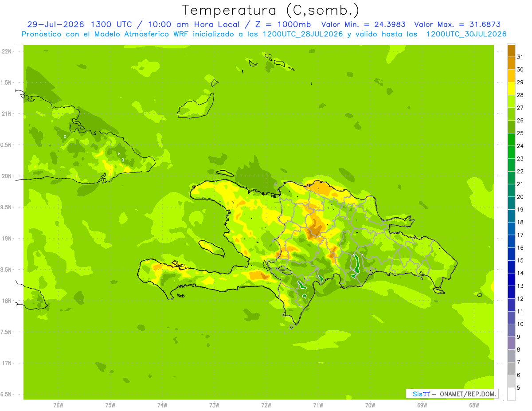Click legend value "10"
Screen dimensions: 532x411
point(520,324)
